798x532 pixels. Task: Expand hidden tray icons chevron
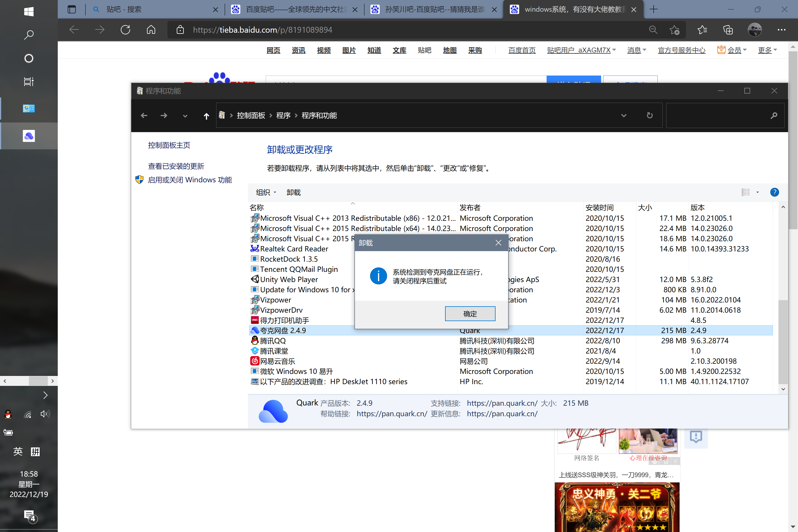(x=45, y=395)
